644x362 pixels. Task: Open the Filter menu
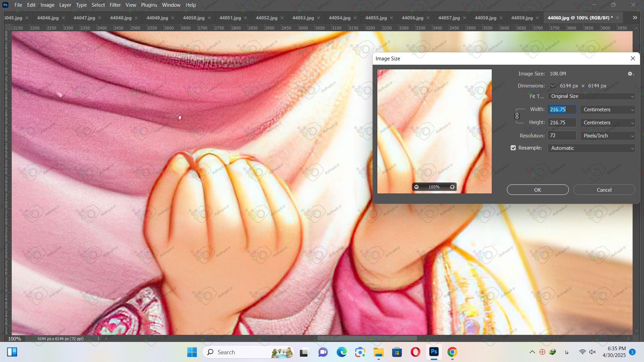(x=115, y=5)
